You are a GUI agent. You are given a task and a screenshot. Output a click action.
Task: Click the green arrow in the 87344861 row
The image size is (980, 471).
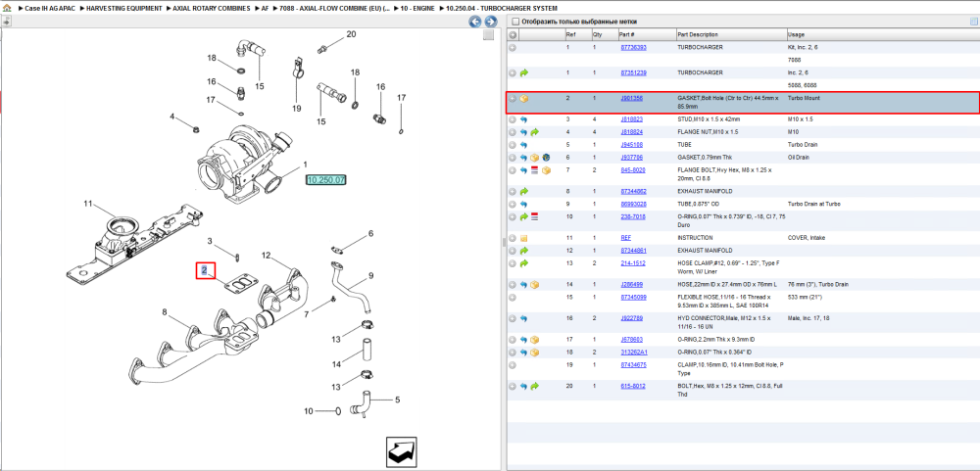pos(523,251)
